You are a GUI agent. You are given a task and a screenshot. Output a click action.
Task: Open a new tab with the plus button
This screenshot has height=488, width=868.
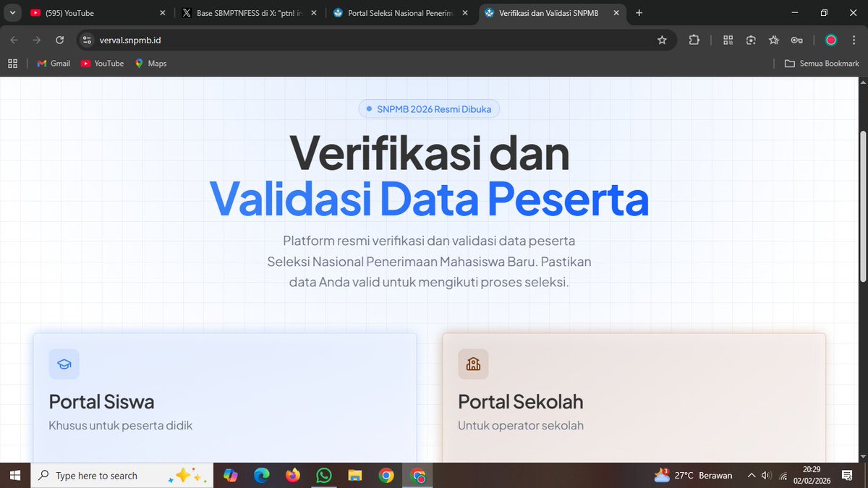pos(639,12)
